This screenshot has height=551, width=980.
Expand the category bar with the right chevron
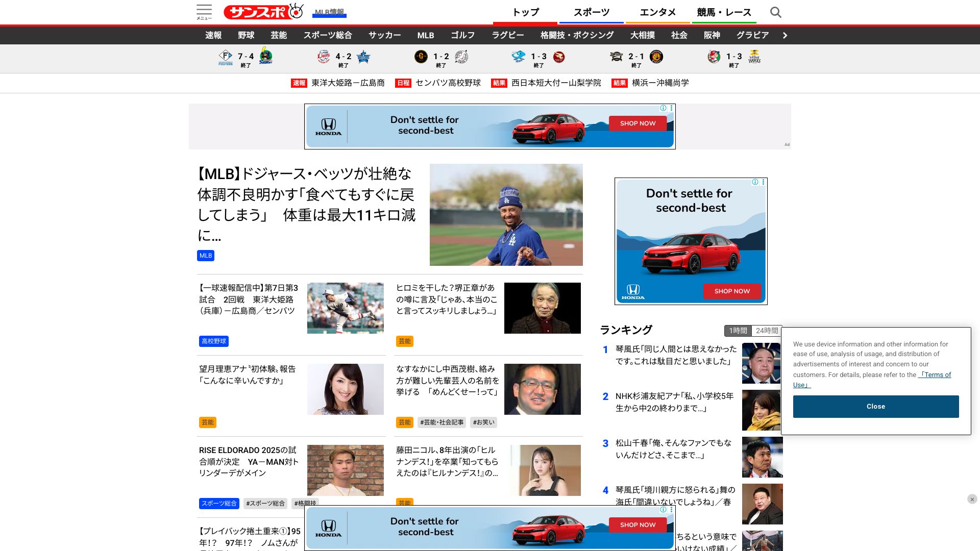[x=785, y=35]
